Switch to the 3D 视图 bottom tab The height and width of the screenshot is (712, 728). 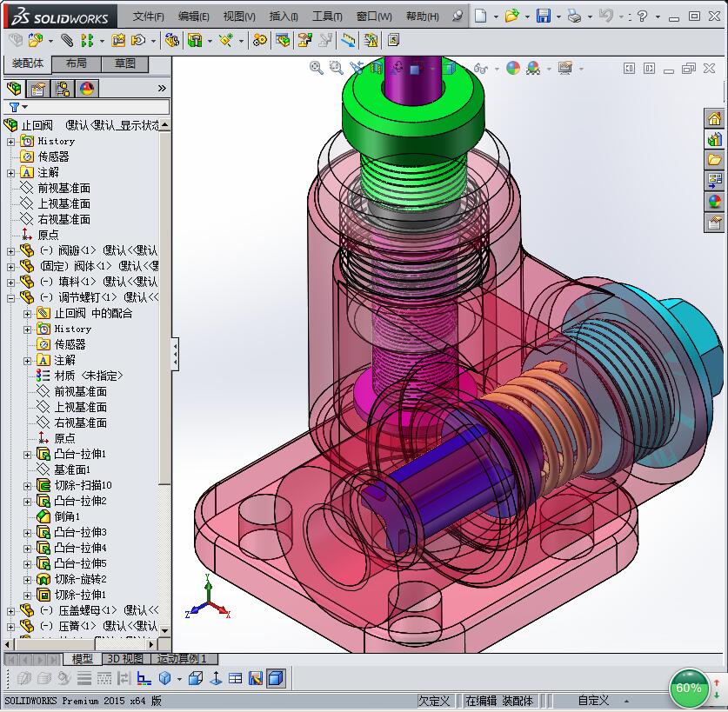pyautogui.click(x=125, y=659)
